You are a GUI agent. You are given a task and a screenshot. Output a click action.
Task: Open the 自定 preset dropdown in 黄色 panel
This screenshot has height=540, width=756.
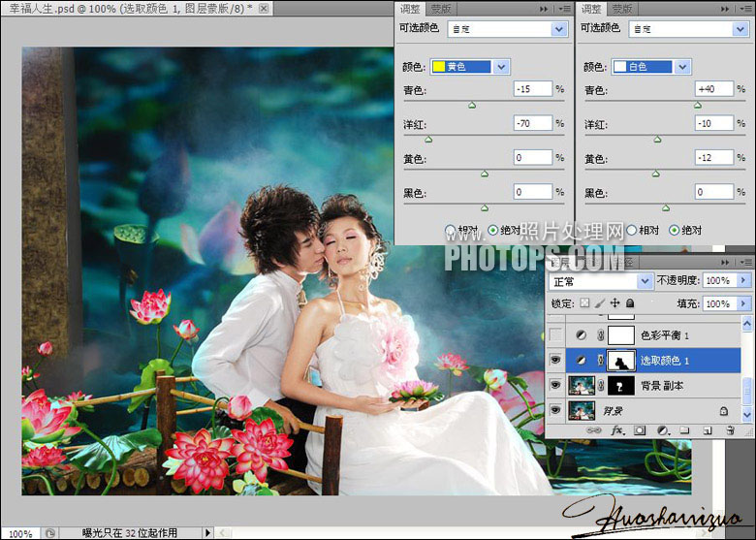pos(559,29)
